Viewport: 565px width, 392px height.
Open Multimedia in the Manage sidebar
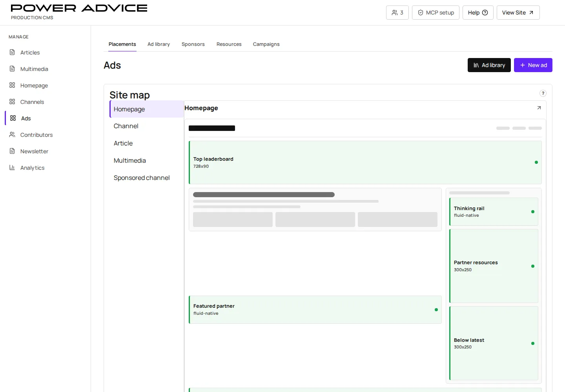[x=46, y=69]
